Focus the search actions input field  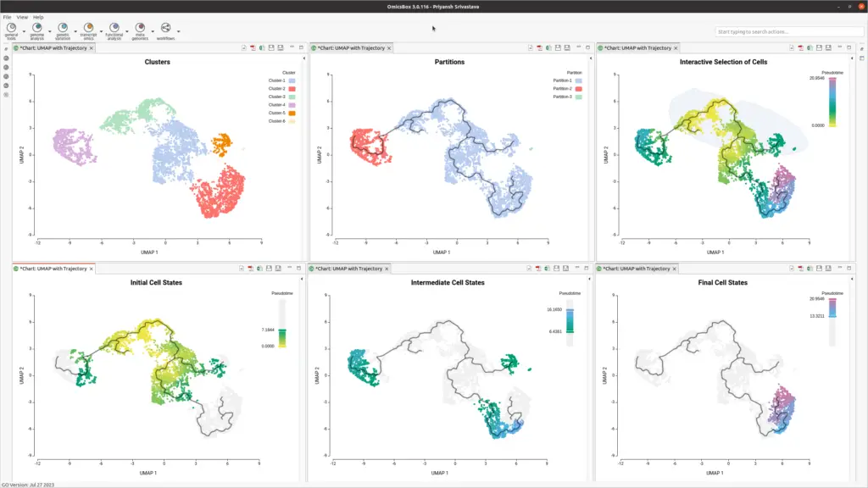pyautogui.click(x=789, y=31)
